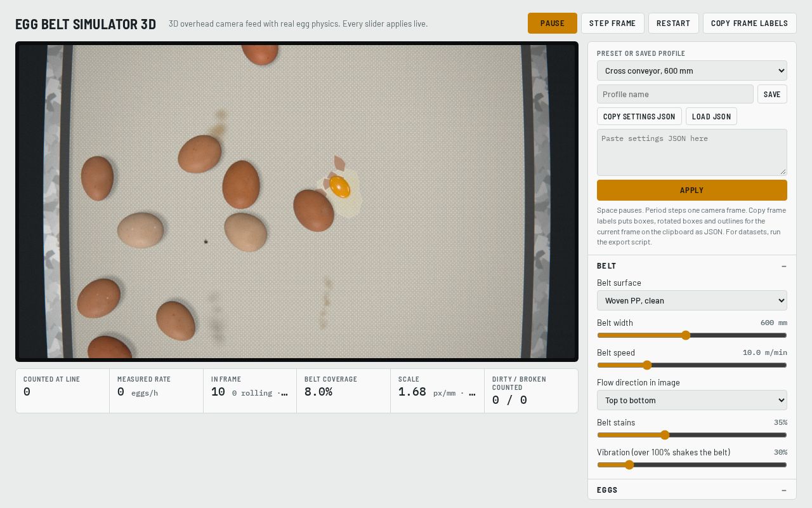
Task: Click the belt width value '600 mm'
Action: point(774,323)
